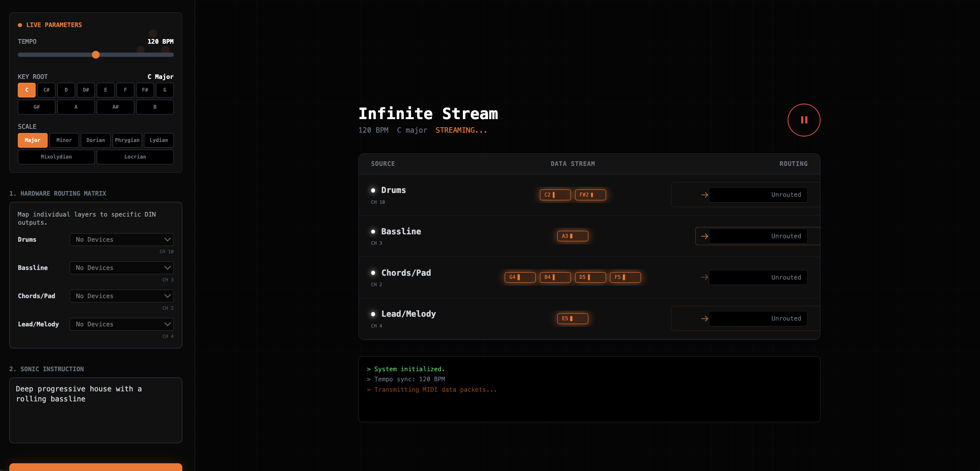The width and height of the screenshot is (980, 471).
Task: Click the F#2 note badge in Drums stream
Action: pos(591,195)
